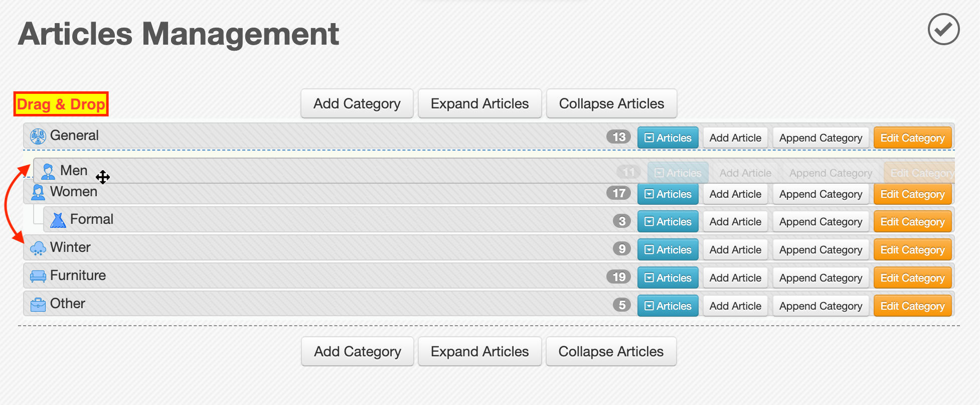The image size is (980, 405).
Task: Click orange Edit Category for Winter
Action: click(912, 249)
